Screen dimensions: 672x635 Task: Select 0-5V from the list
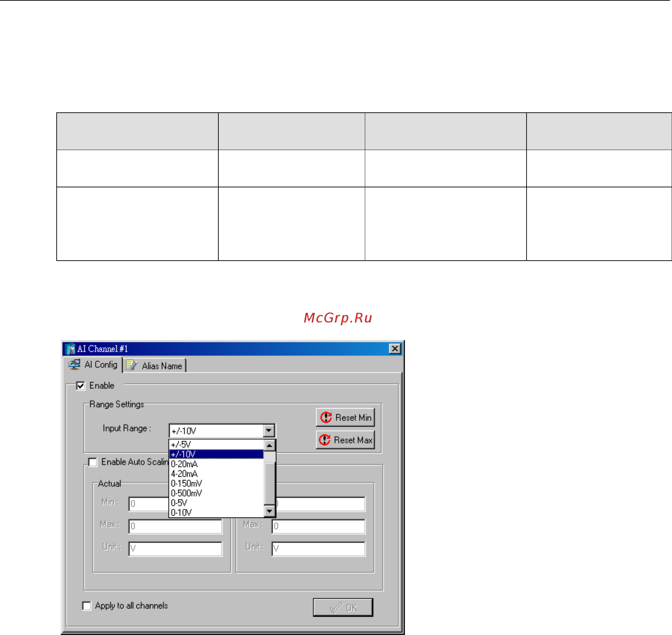click(216, 503)
